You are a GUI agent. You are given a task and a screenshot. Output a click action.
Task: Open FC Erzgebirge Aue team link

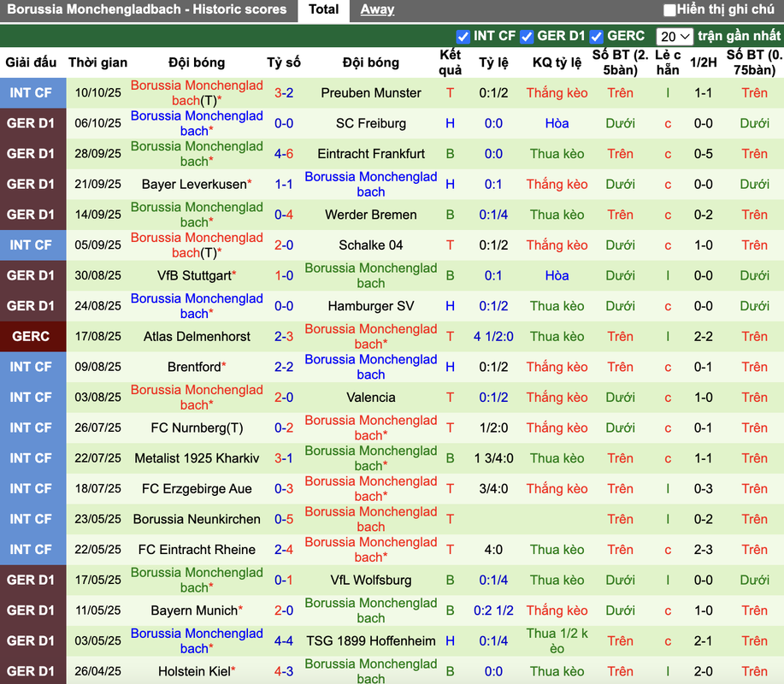[197, 489]
